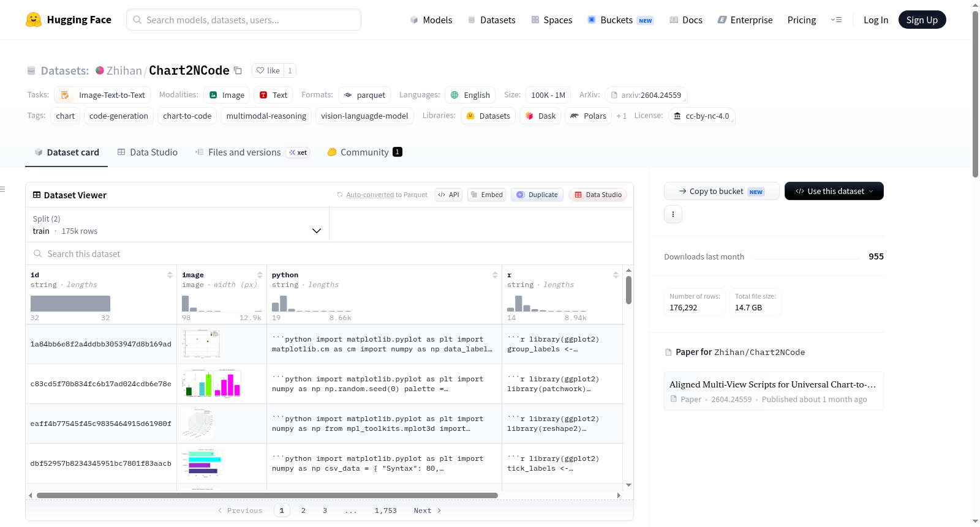
Task: Click the like heart button
Action: 268,70
